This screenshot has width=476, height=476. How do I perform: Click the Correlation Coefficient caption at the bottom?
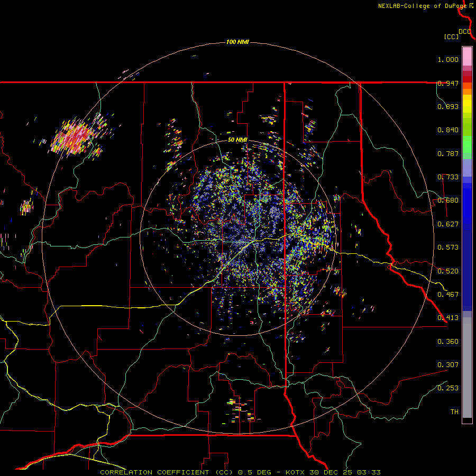point(240,472)
